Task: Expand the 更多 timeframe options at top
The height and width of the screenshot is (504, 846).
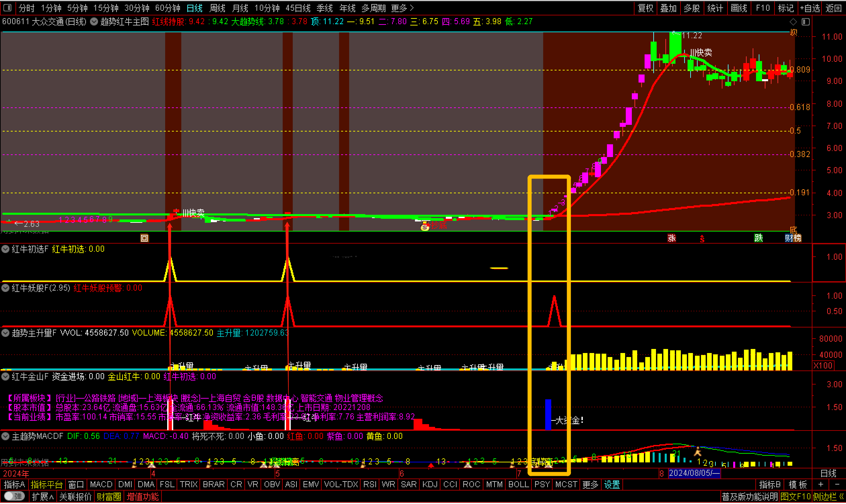Action: (x=402, y=8)
